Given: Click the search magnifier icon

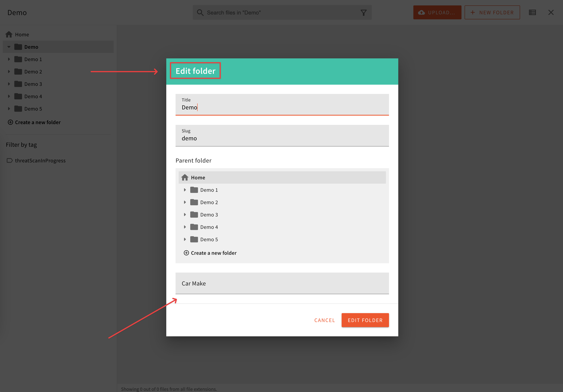Looking at the screenshot, I should click(x=200, y=12).
